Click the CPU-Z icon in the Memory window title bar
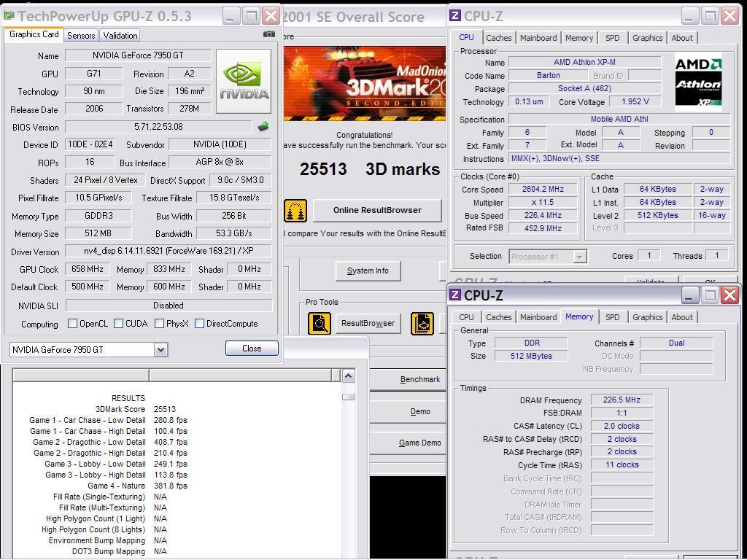Screen dimensions: 747x560 tap(455, 295)
